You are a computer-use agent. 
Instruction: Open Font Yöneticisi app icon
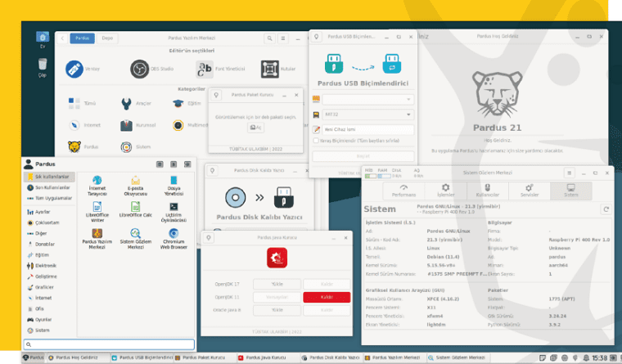click(205, 69)
